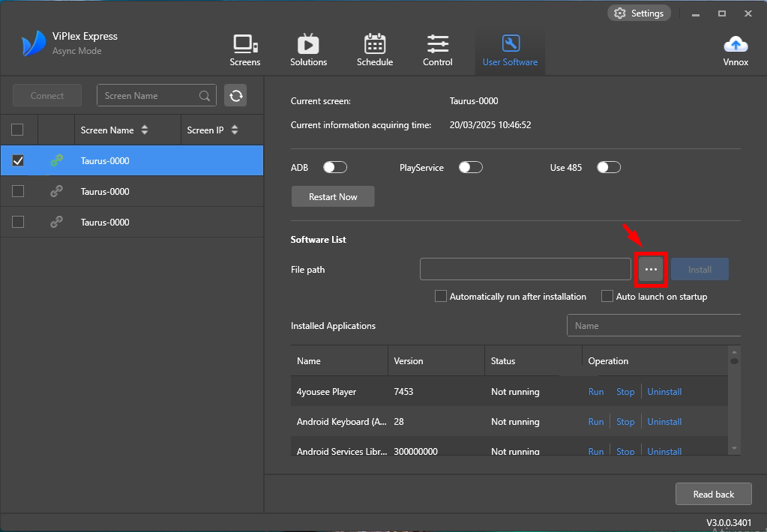This screenshot has width=767, height=532.
Task: Check Auto launch on startup
Action: [x=607, y=296]
